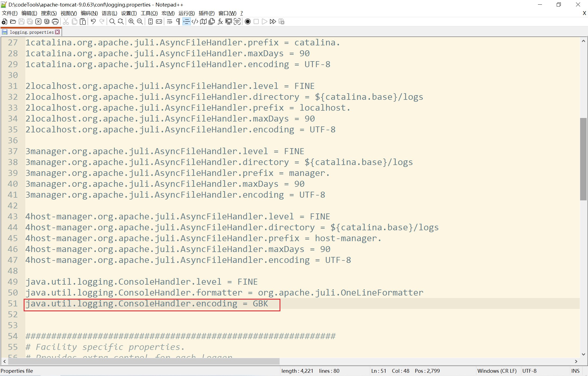Zoom in toolbar icon
588x376 pixels.
pos(131,22)
